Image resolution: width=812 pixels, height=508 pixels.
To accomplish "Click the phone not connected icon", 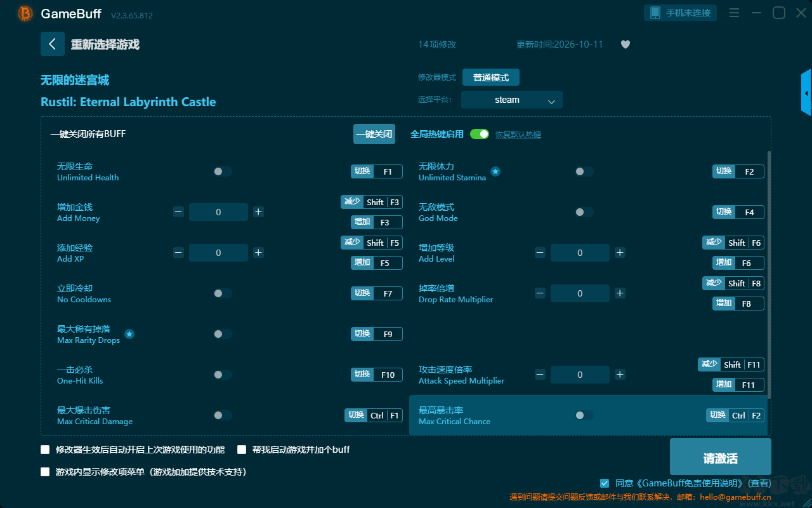I will [x=655, y=13].
